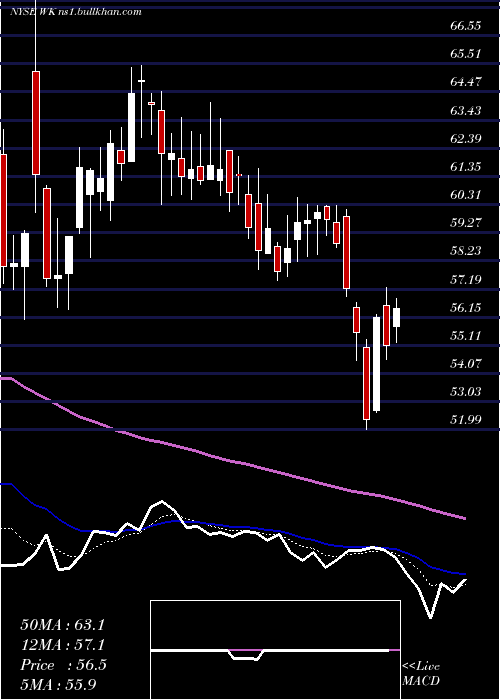Click the 60.31 price axis label
The image size is (500, 700).
466,195
